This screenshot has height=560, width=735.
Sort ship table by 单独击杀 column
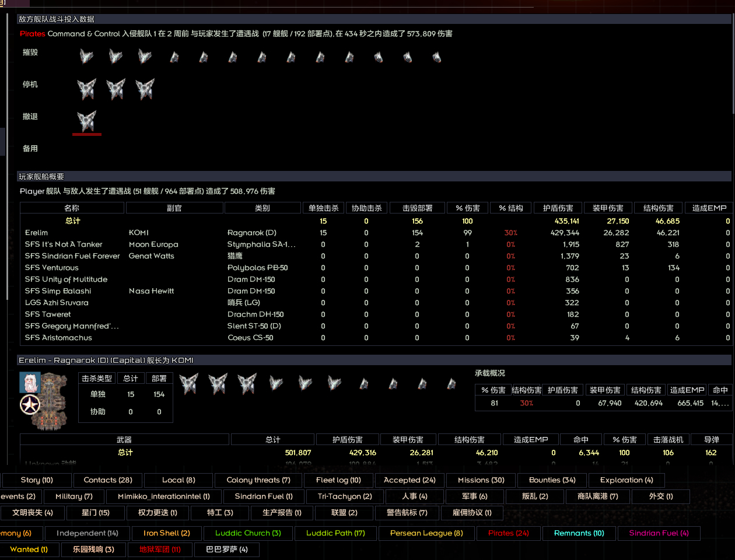point(323,208)
